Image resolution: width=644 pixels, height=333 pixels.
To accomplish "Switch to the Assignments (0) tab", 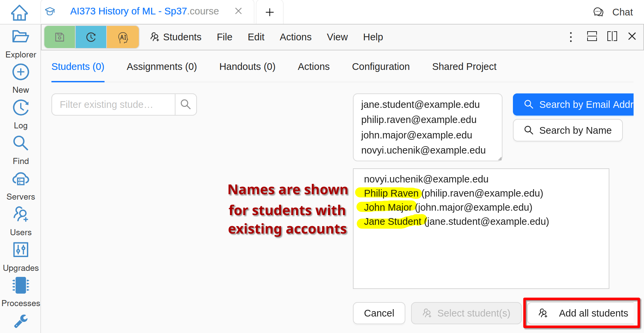I will 162,67.
